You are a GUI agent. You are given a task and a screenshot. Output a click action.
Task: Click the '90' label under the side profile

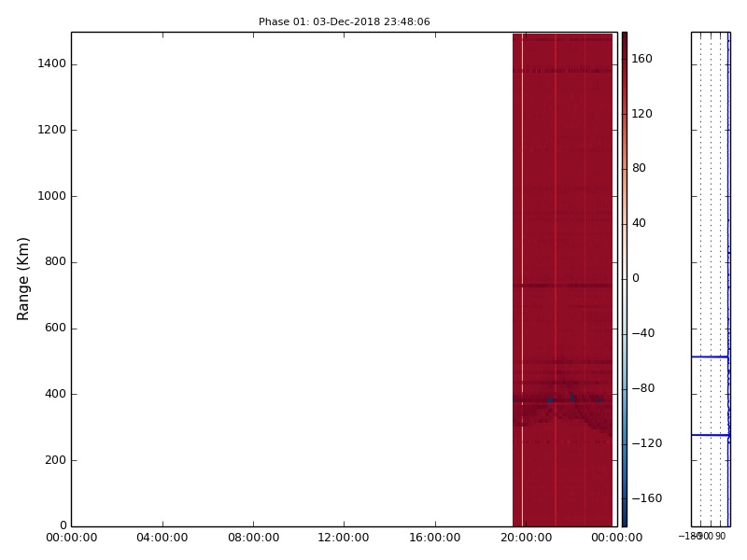pos(720,536)
